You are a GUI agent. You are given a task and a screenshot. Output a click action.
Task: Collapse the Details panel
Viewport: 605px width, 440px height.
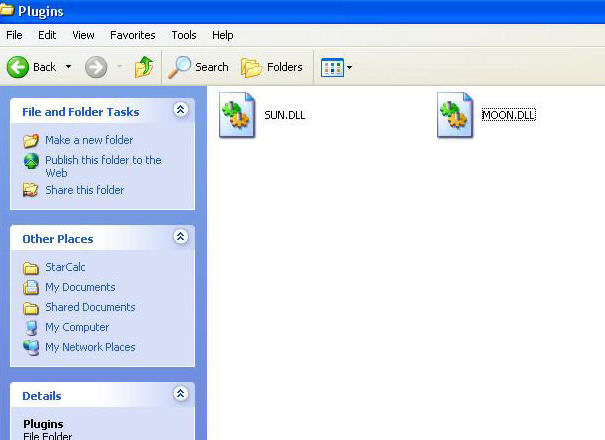pos(180,394)
